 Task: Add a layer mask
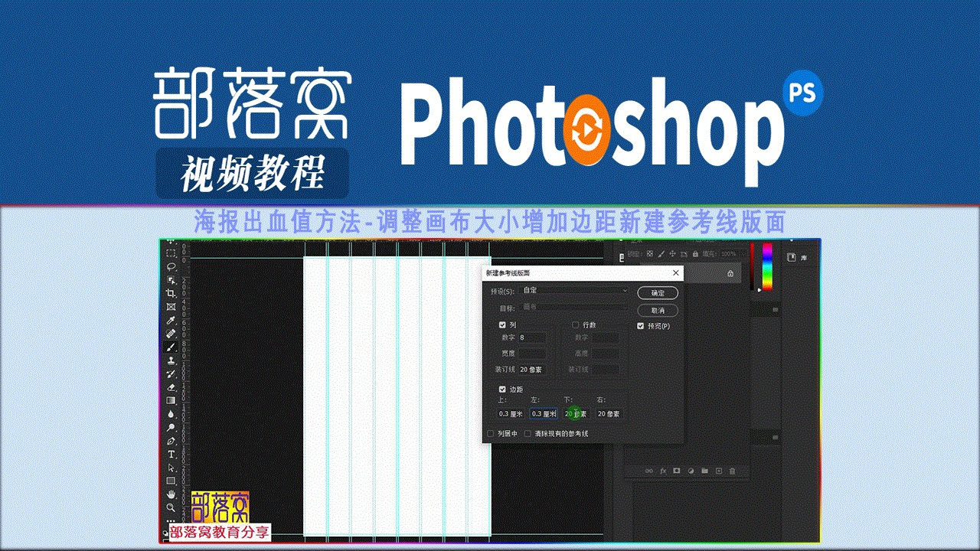pos(677,471)
